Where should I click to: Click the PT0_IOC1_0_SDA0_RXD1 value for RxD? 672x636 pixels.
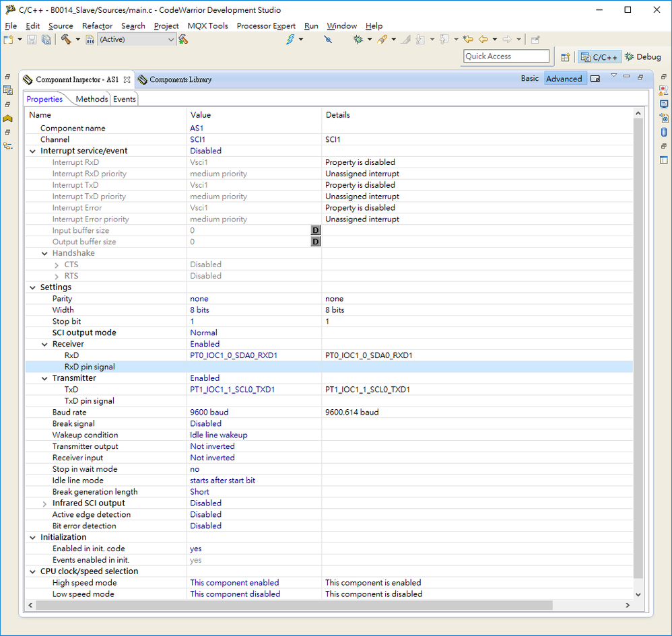234,355
